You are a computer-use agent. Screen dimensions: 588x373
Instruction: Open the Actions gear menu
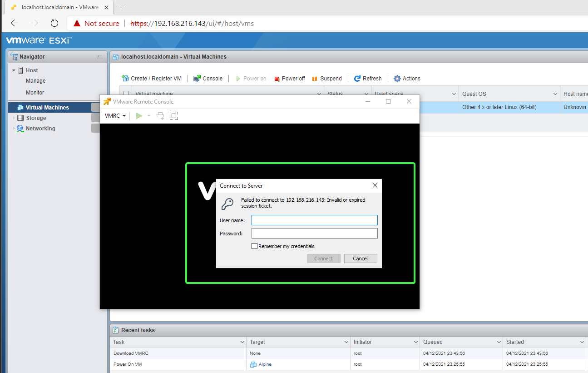tap(407, 79)
